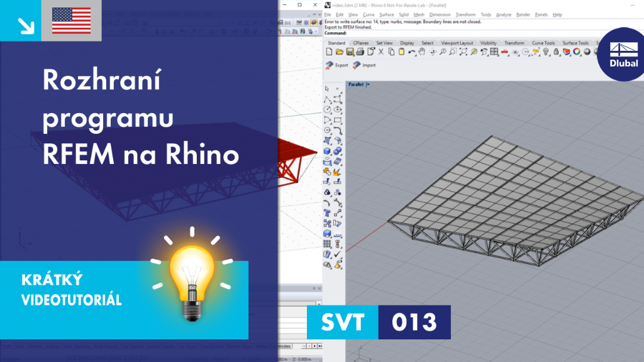
Task: Select the Circle tool in left sidebar
Action: (327, 109)
